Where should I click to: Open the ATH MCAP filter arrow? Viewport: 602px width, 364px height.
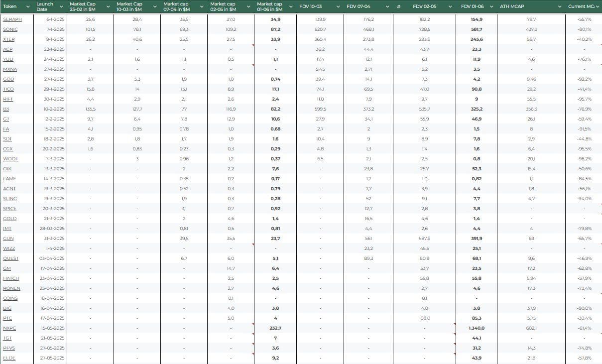(560, 6)
